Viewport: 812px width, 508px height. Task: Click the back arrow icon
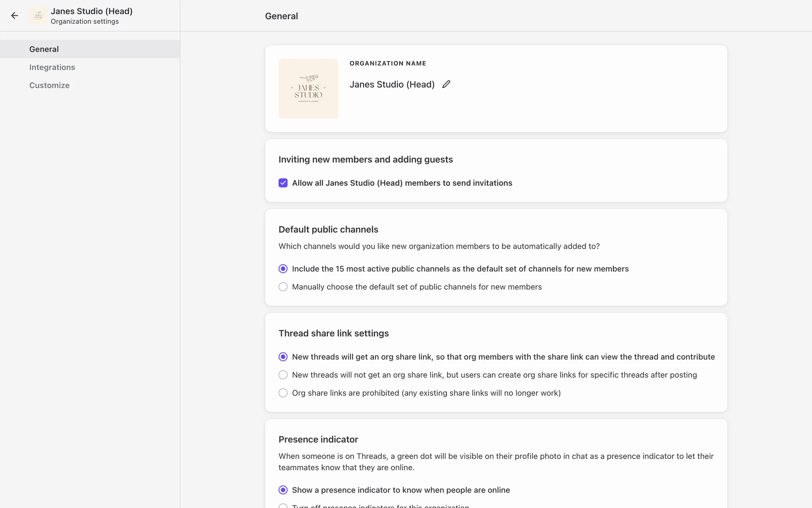coord(15,16)
